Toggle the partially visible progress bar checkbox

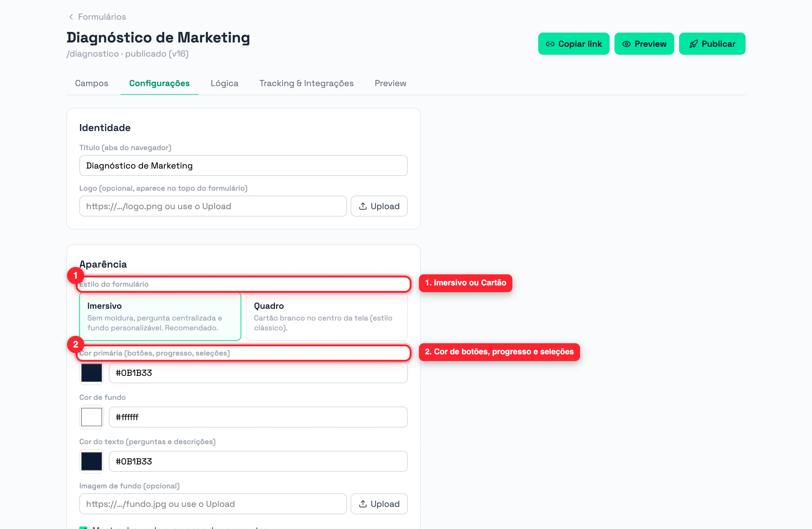tap(84, 527)
